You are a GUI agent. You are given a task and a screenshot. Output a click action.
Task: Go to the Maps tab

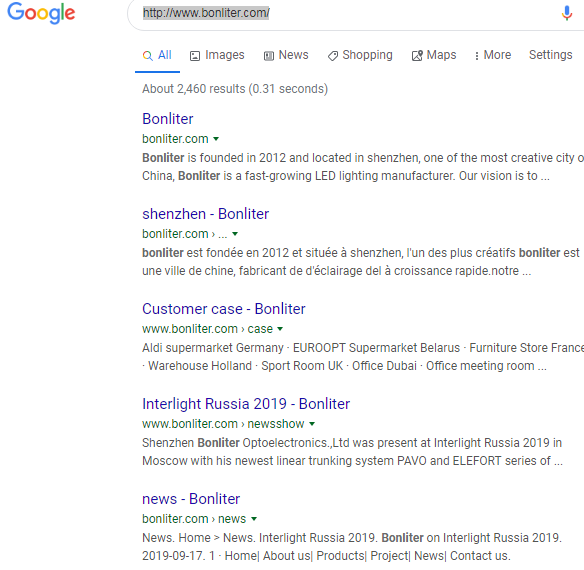coord(434,55)
